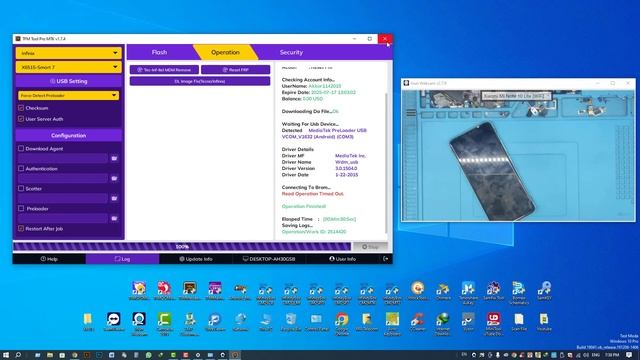Click the log panel vertical scrollbar
The image size is (640, 360).
tap(386, 163)
